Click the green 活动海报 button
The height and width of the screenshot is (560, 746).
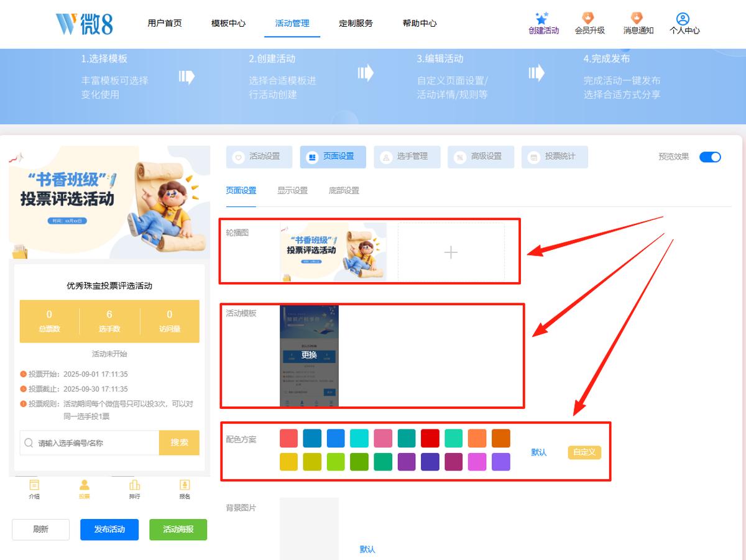(x=178, y=530)
